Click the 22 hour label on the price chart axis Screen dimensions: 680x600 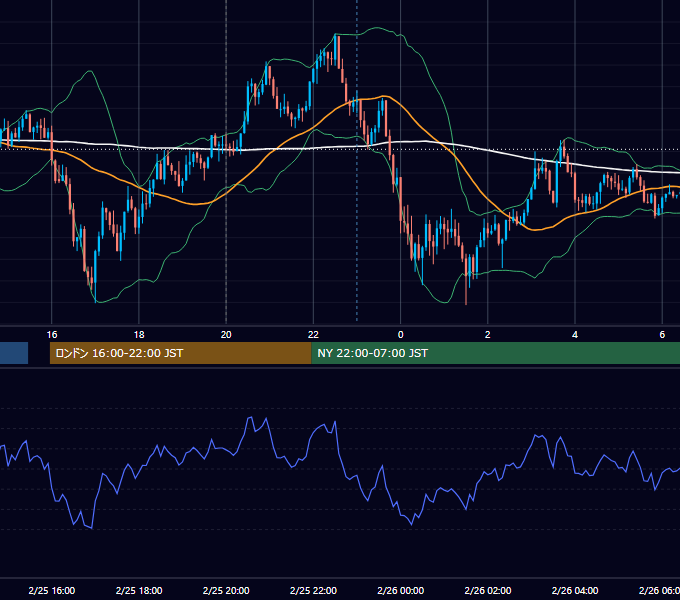tap(313, 335)
